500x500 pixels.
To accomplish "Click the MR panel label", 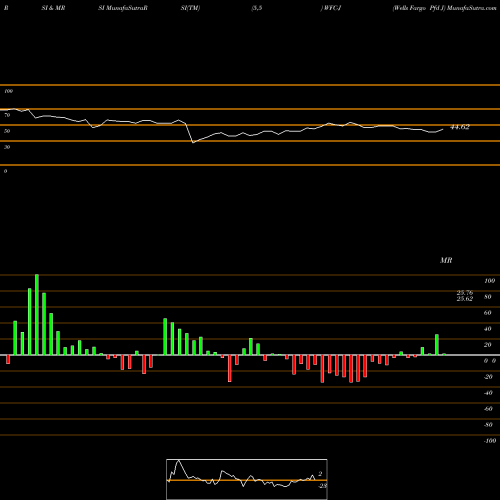I will coord(446,260).
